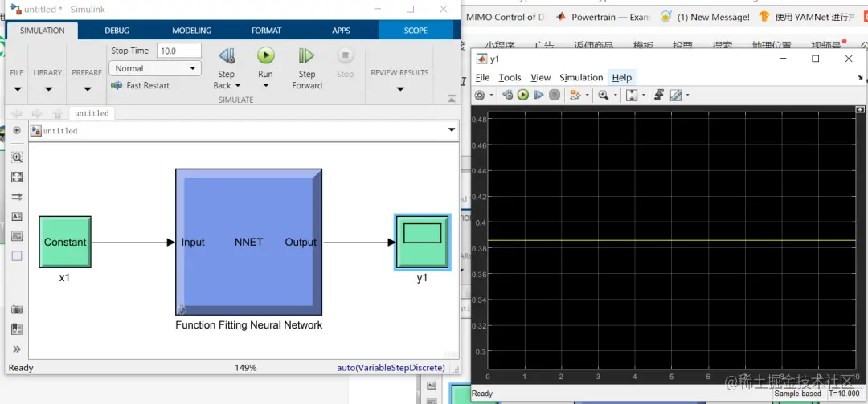Click the property inspector palette icon
The width and height of the screenshot is (868, 404).
(17, 329)
